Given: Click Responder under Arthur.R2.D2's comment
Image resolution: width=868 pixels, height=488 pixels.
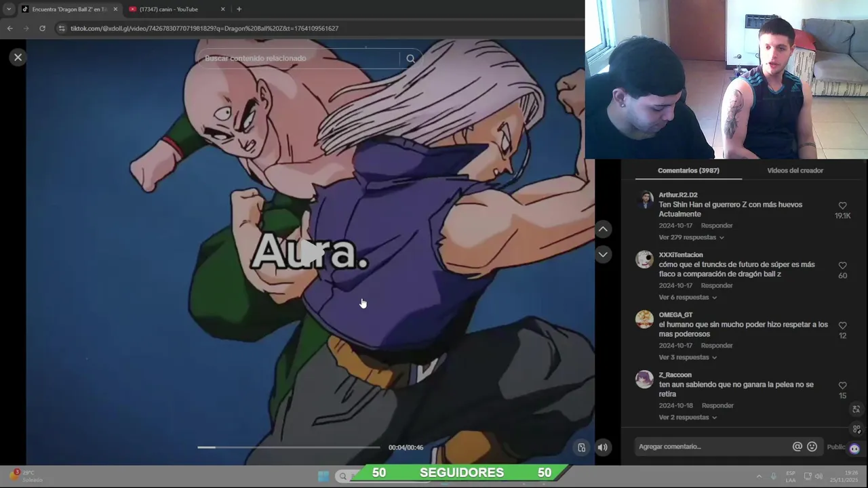Looking at the screenshot, I should pyautogui.click(x=717, y=226).
